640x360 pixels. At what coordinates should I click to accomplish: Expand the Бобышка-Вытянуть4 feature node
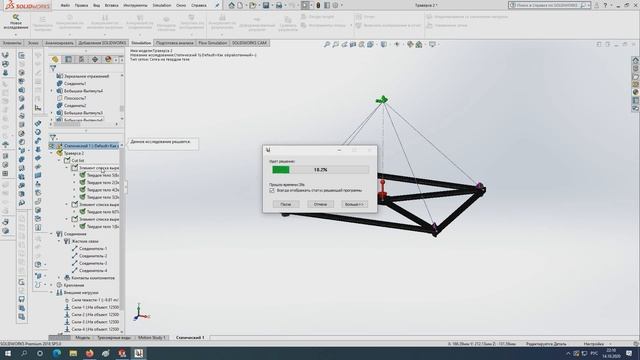click(x=52, y=91)
